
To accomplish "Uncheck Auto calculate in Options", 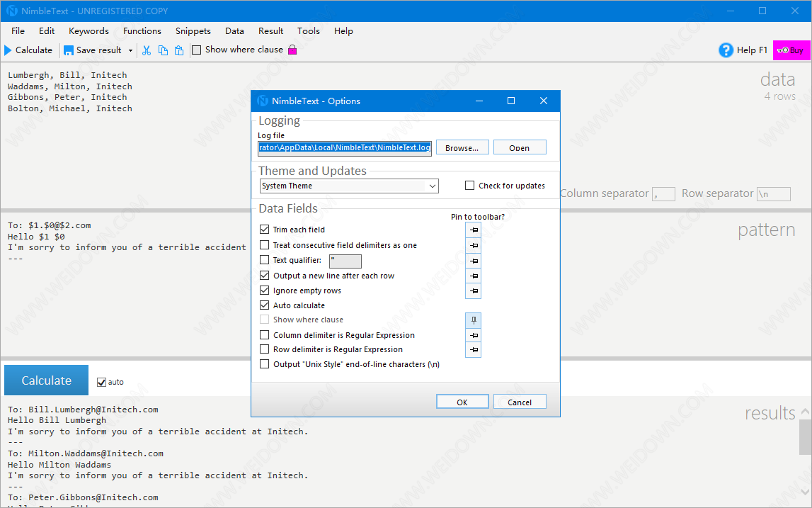I will click(265, 305).
